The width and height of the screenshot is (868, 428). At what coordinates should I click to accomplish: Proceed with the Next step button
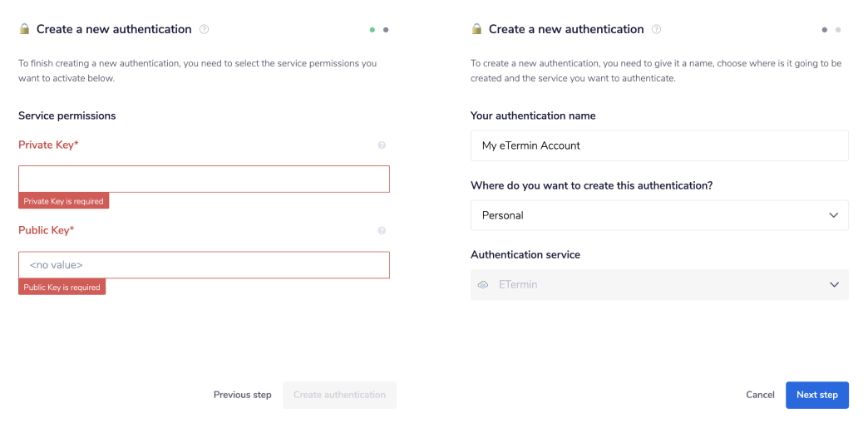click(816, 395)
